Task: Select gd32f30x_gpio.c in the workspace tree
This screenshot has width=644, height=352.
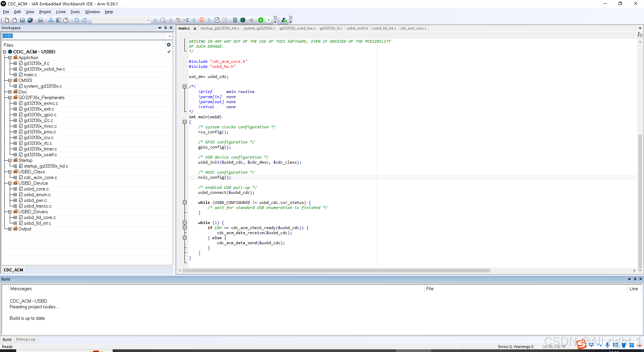Action: coord(40,115)
